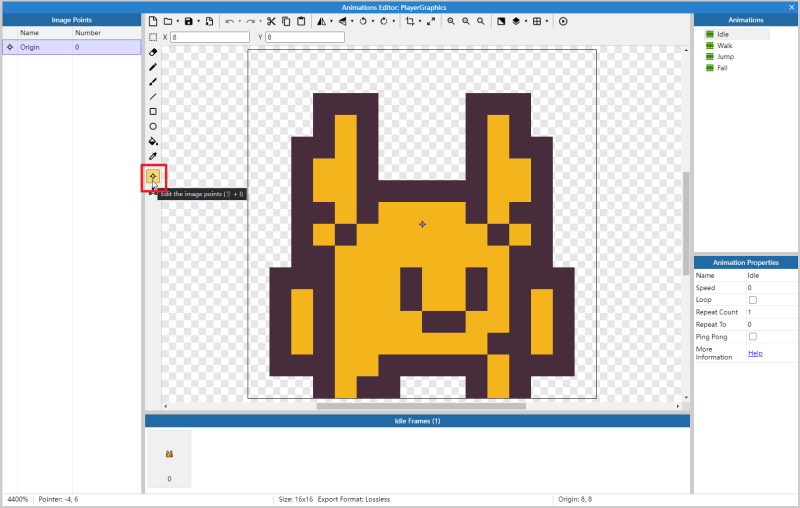Open dropdown arrow next to folder icon
The height and width of the screenshot is (508, 800).
coord(178,21)
